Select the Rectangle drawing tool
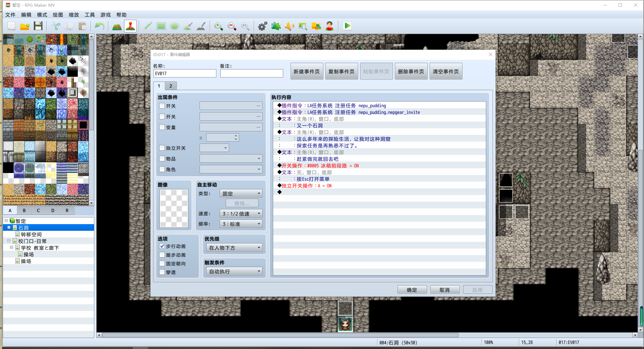The width and height of the screenshot is (644, 349). tap(161, 26)
